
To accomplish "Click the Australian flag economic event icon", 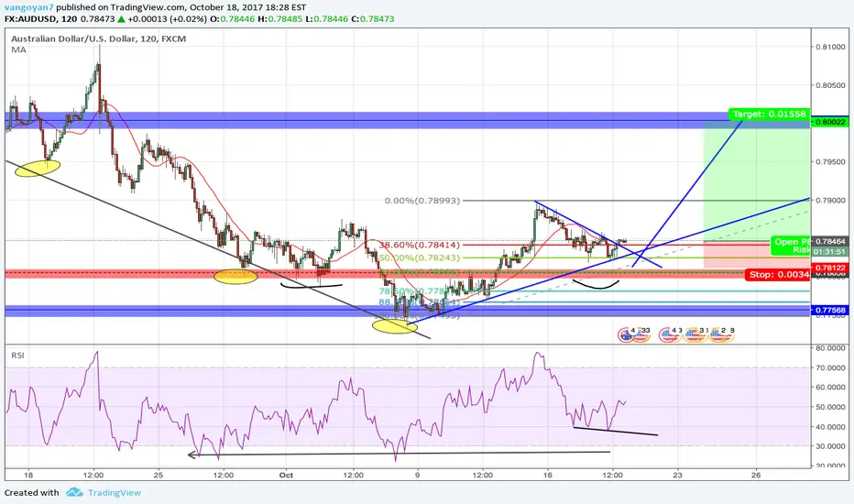I will 625,334.
